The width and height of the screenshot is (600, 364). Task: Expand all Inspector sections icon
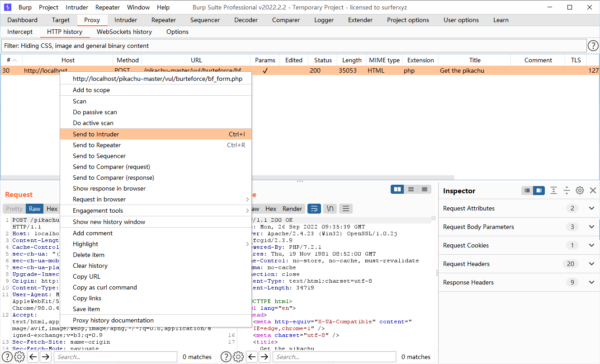pos(553,191)
